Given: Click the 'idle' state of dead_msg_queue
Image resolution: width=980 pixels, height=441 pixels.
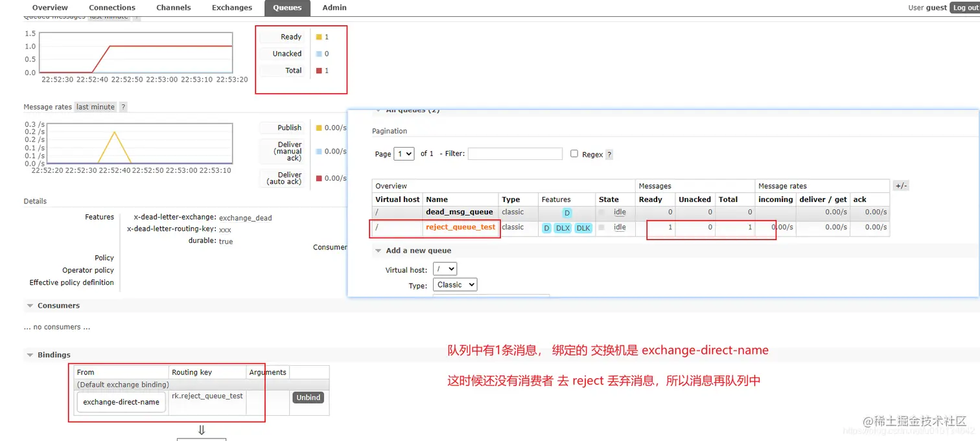Looking at the screenshot, I should (620, 212).
